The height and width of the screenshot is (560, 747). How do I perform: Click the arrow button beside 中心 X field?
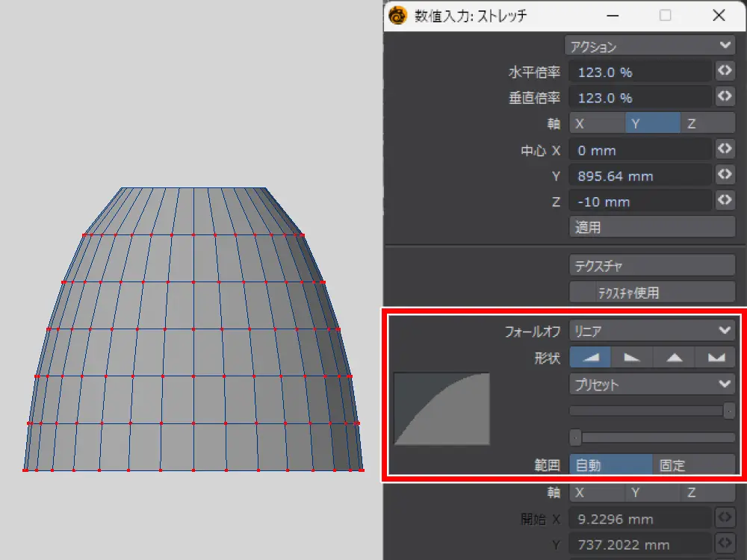[724, 150]
